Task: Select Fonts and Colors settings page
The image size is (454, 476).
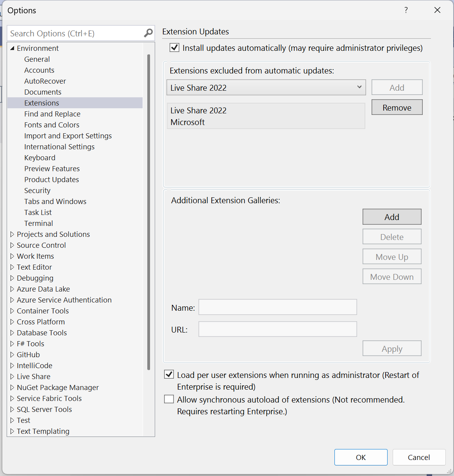Action: pyautogui.click(x=52, y=125)
